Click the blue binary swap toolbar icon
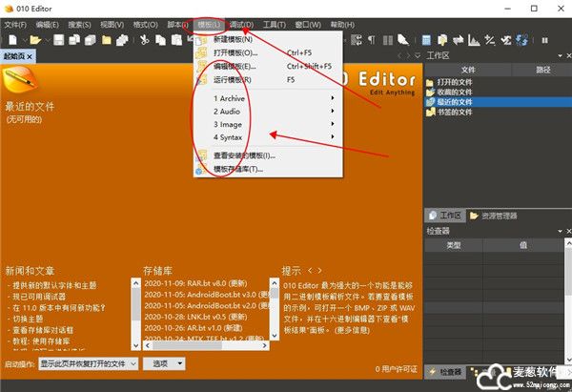Screen dimensions: 572x392 521,40
